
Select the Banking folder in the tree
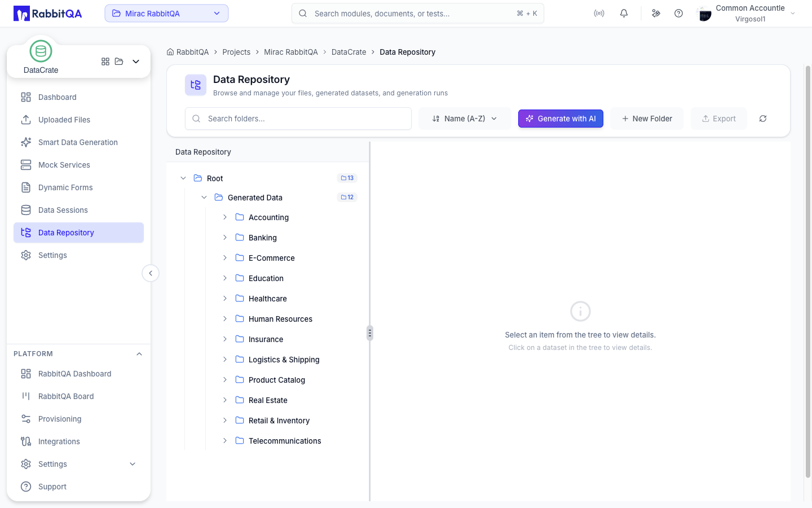(x=263, y=238)
